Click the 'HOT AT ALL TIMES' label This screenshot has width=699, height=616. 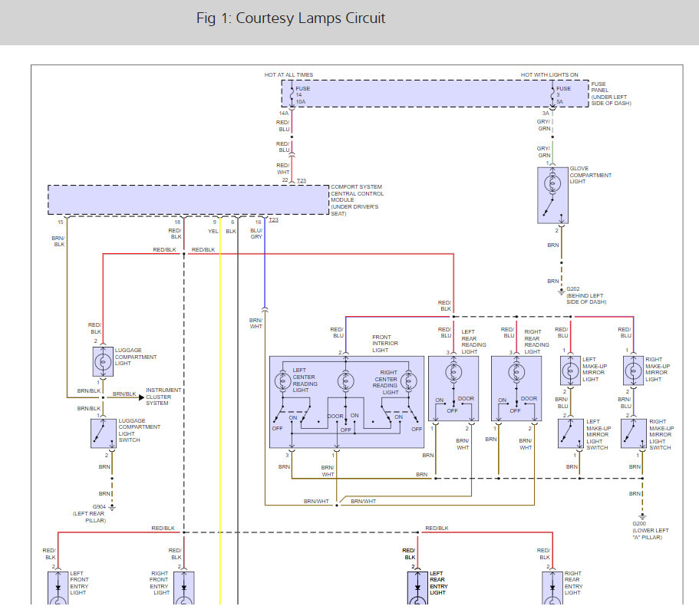coord(289,74)
